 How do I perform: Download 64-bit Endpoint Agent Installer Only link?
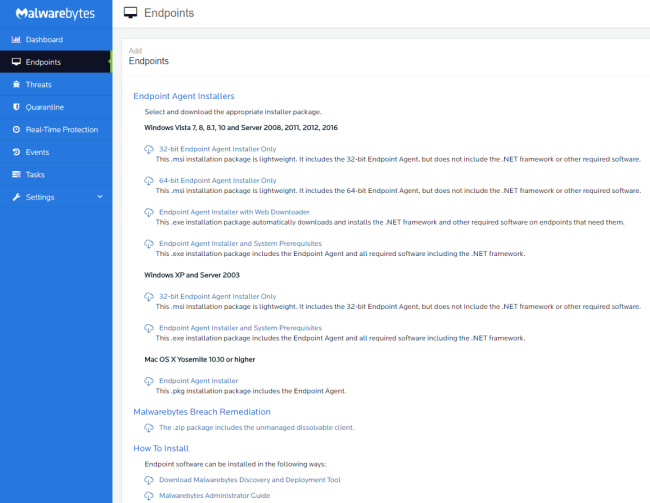218,180
